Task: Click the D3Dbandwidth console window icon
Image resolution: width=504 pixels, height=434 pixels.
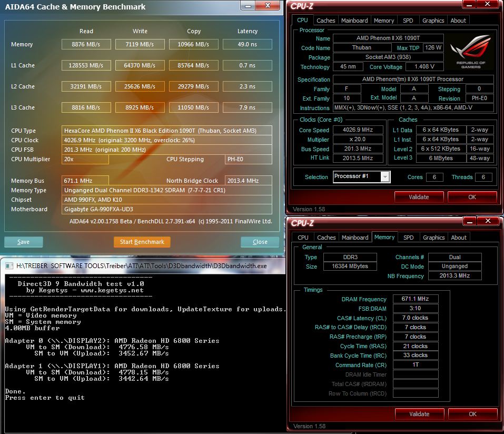Action: click(x=9, y=266)
